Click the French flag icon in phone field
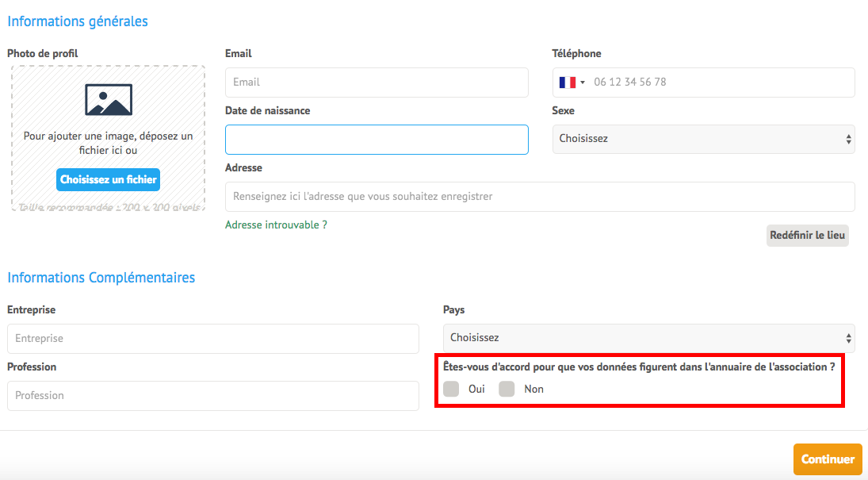This screenshot has width=868, height=480. (x=566, y=82)
